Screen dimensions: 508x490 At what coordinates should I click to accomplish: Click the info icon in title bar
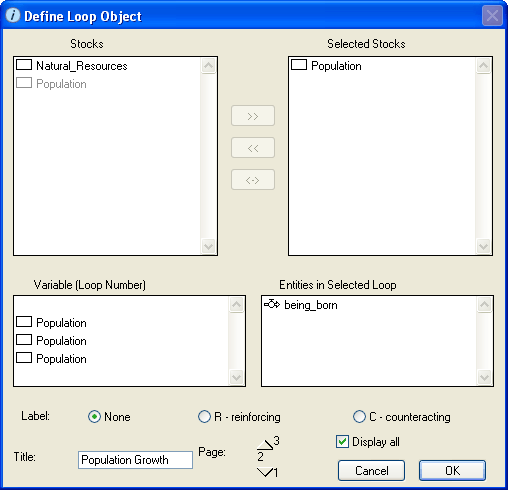click(13, 15)
